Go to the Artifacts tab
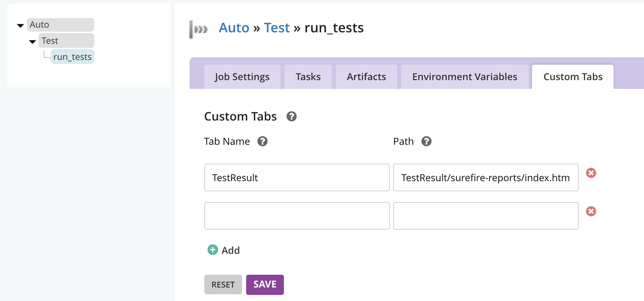Viewport: 644px width, 301px height. click(366, 77)
